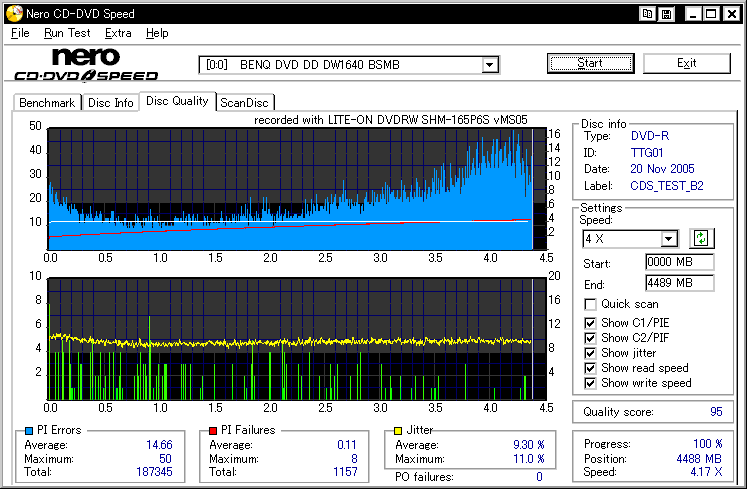This screenshot has height=489, width=747.
Task: Click the save floppy disk icon in title bar
Action: click(666, 14)
